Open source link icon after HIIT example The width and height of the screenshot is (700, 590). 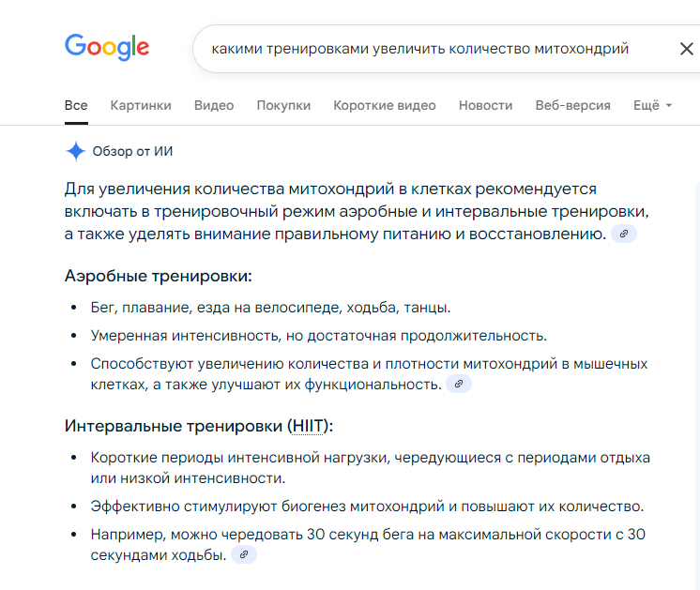click(244, 554)
